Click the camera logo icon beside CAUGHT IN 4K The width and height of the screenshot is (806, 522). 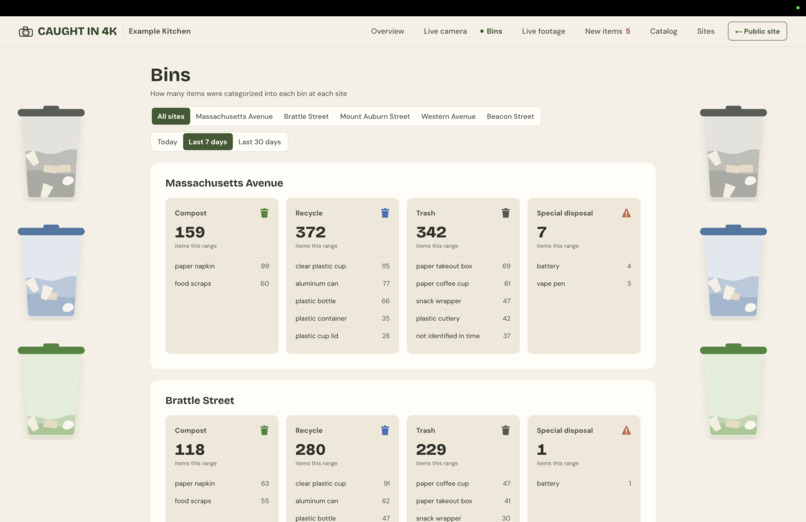[x=26, y=31]
